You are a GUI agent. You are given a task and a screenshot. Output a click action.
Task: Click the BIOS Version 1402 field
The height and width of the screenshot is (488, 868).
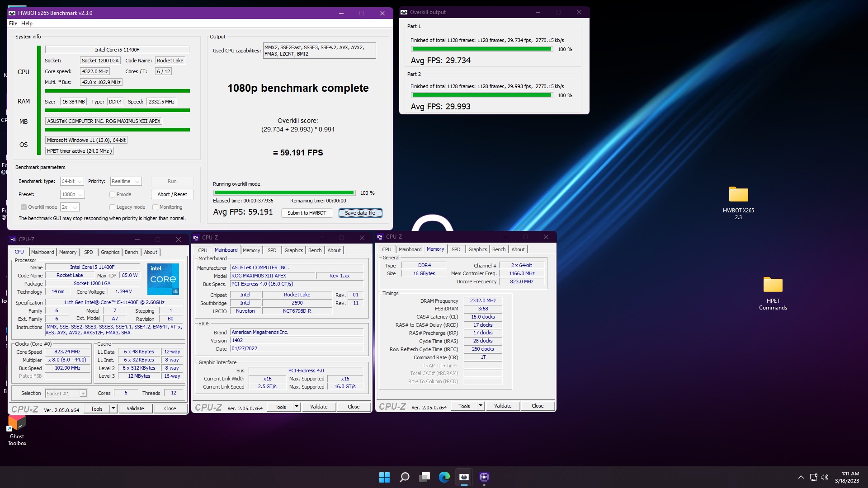click(x=297, y=341)
